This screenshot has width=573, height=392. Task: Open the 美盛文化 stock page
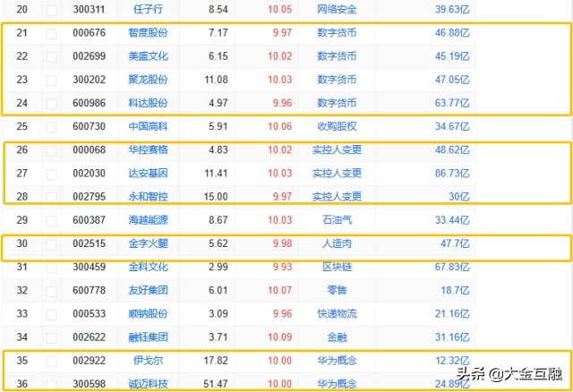pyautogui.click(x=148, y=55)
